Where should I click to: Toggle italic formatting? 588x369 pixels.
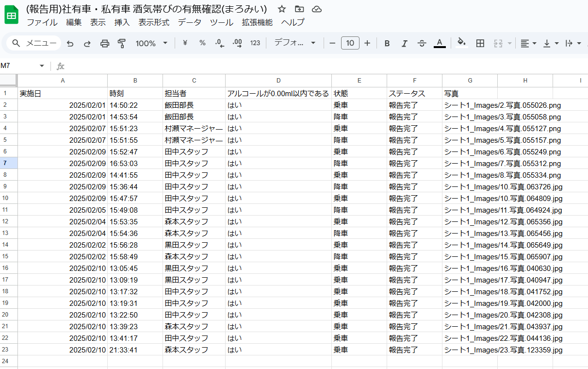point(404,43)
